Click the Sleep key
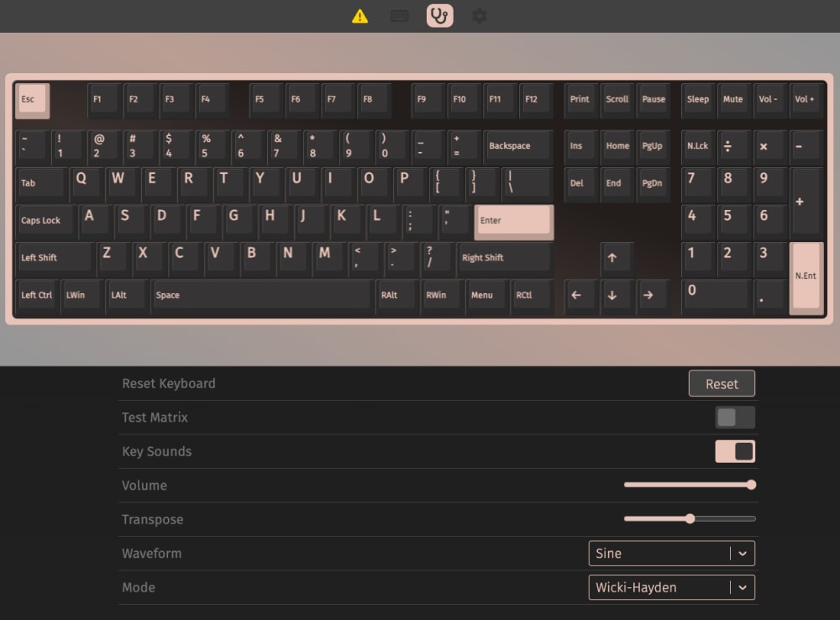Viewport: 840px width, 620px height. [x=697, y=101]
